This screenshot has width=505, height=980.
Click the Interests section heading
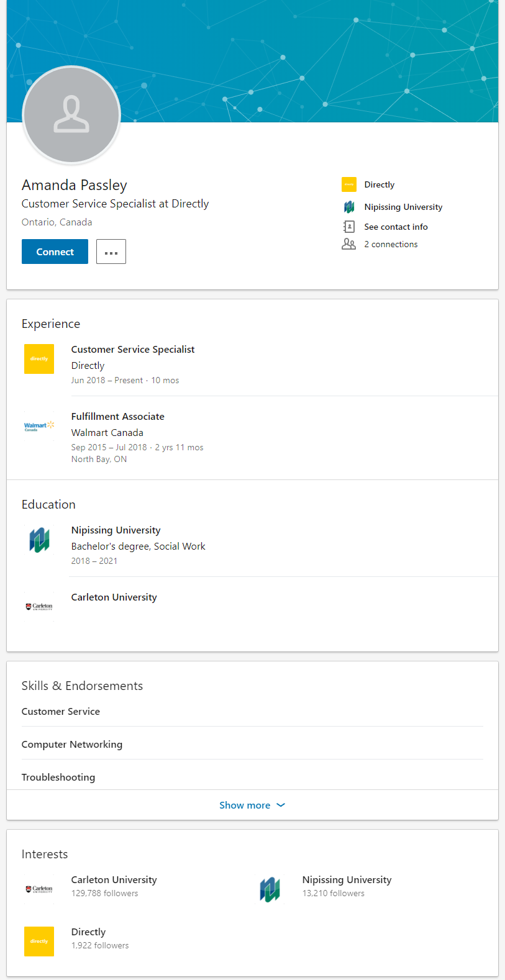[x=45, y=854]
